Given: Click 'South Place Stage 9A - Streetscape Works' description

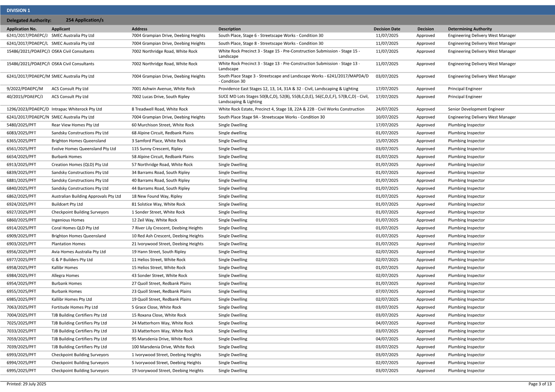Looking at the screenshot, I should pyautogui.click(x=272, y=117).
